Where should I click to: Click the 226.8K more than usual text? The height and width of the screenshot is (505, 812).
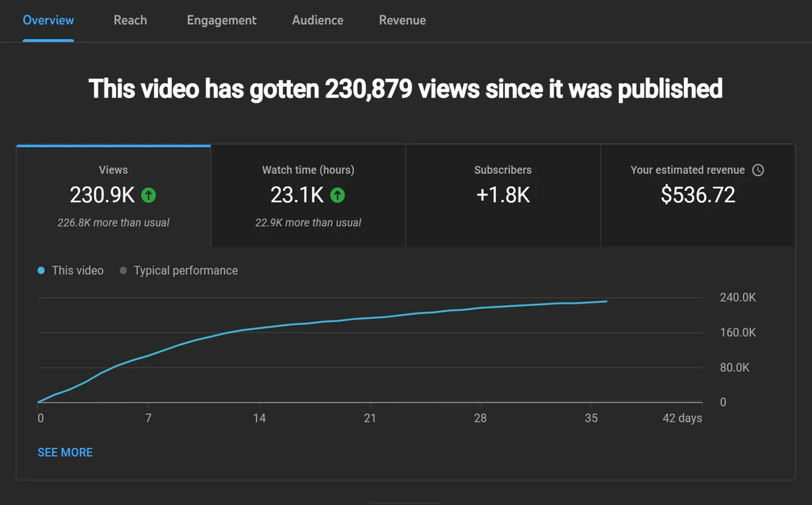coord(113,223)
